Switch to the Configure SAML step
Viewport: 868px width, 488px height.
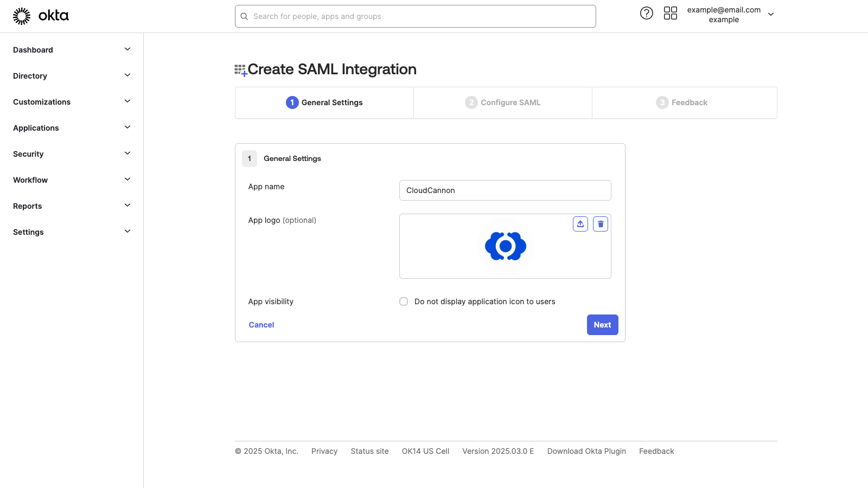coord(502,102)
